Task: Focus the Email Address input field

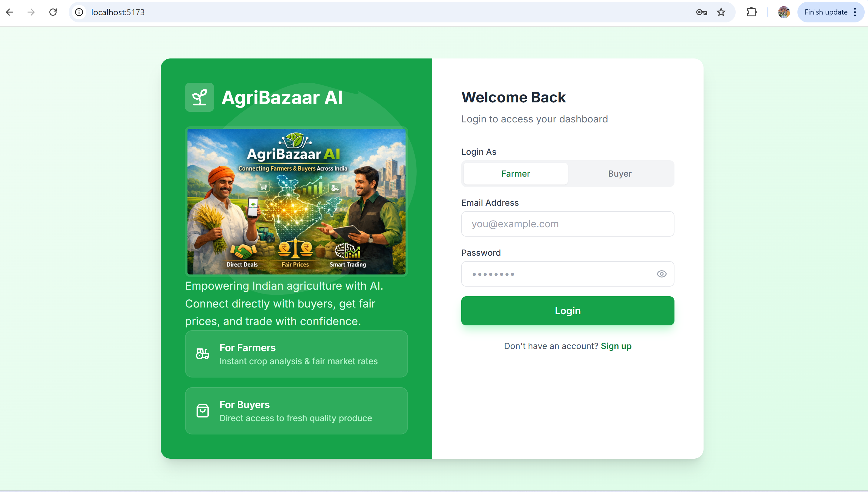Action: pos(567,224)
